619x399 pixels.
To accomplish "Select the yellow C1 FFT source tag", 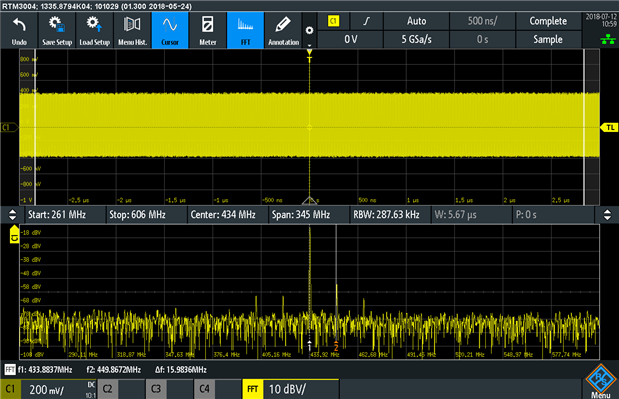I will click(x=14, y=234).
